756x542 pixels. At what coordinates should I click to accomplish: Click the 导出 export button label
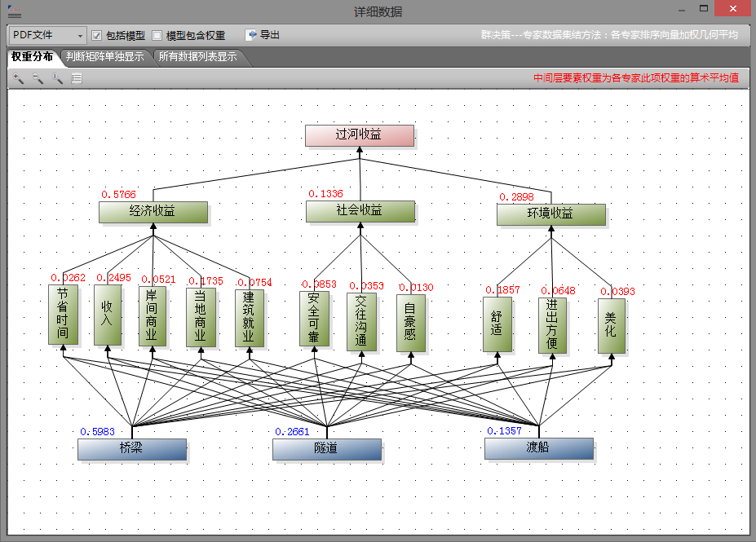pyautogui.click(x=270, y=35)
